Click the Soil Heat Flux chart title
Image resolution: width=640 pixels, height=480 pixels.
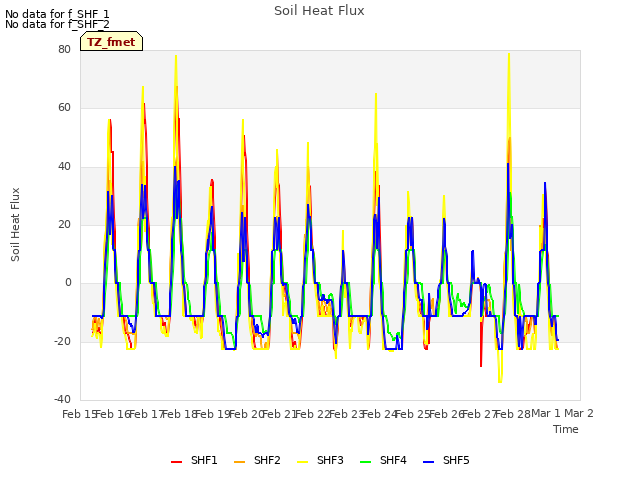point(319,11)
